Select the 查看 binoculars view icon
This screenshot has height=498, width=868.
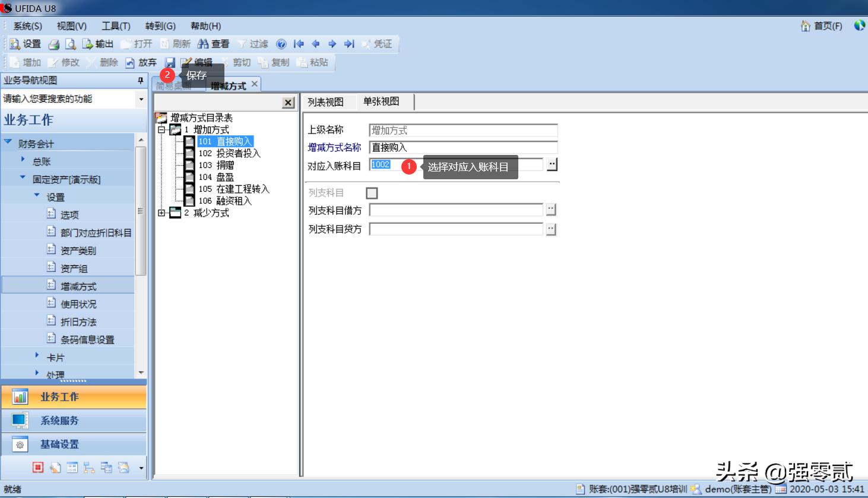(x=211, y=43)
